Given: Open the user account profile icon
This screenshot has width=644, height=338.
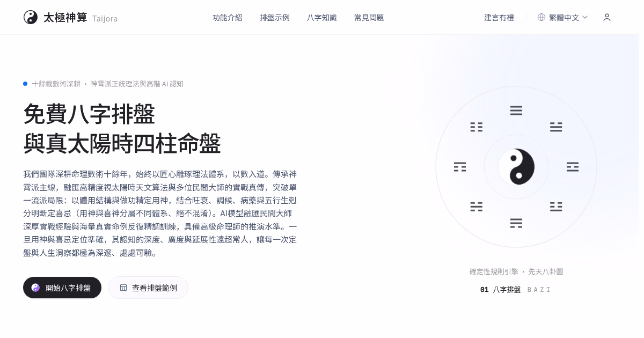Looking at the screenshot, I should pyautogui.click(x=607, y=17).
